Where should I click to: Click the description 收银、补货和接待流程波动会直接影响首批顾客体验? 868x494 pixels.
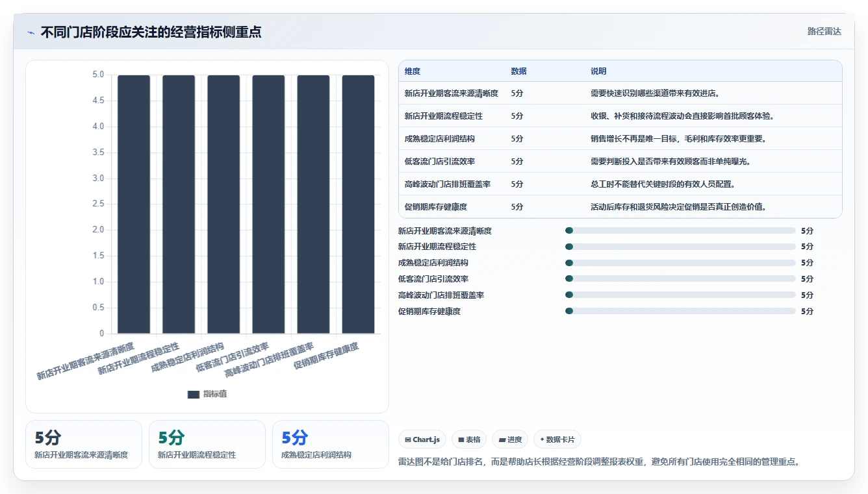click(x=682, y=116)
